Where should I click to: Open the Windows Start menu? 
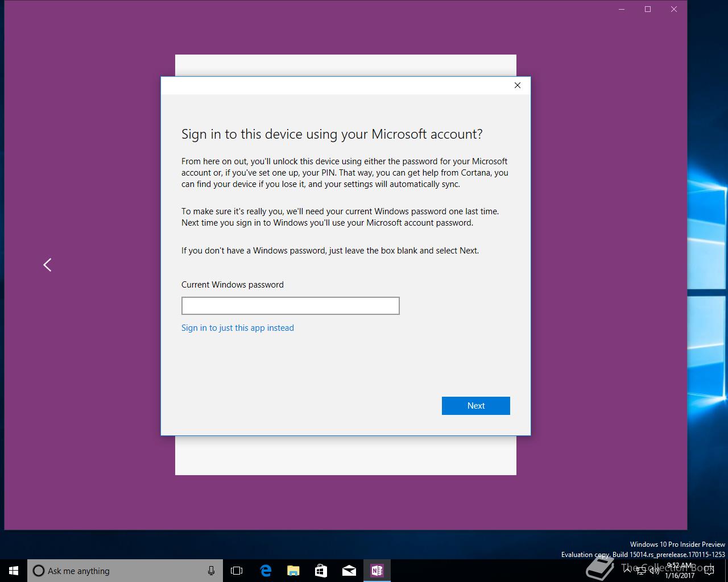14,571
